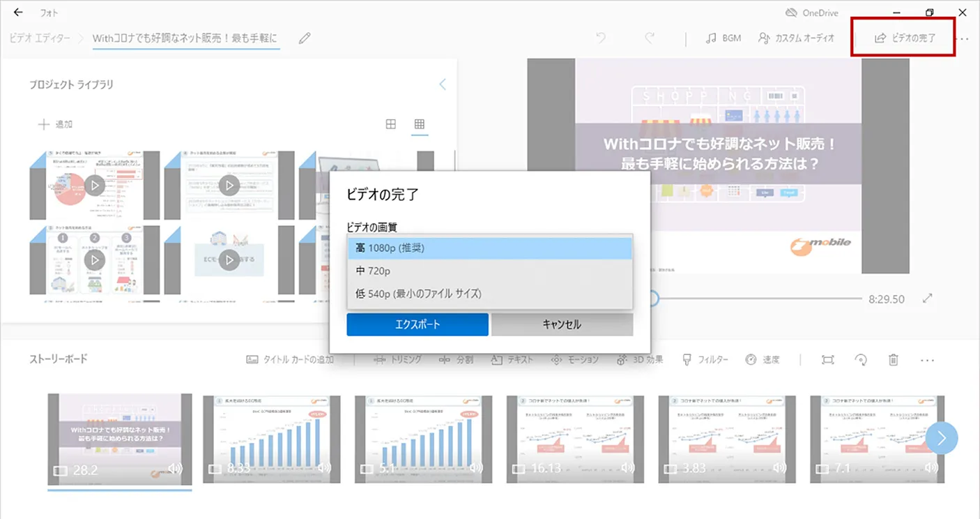Select the モーション (Motion) tool

coord(574,360)
